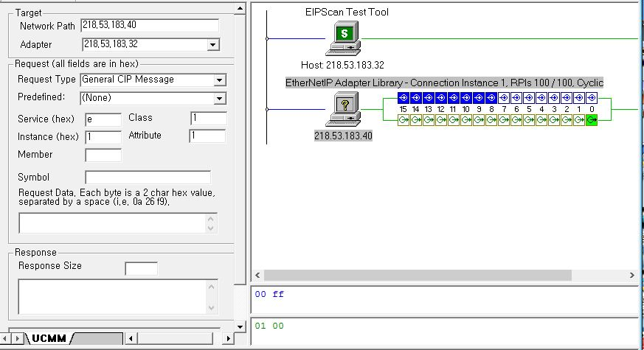Screen dimensions: 644x350
Task: Toggle the output bit 11 icon
Action: pyautogui.click(x=454, y=120)
